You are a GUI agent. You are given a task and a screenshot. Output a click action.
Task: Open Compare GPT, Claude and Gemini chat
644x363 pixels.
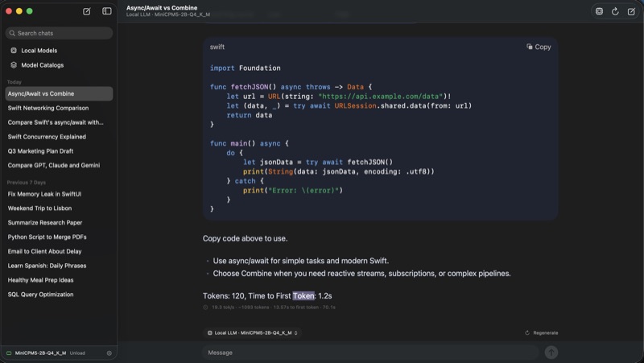tap(59, 165)
